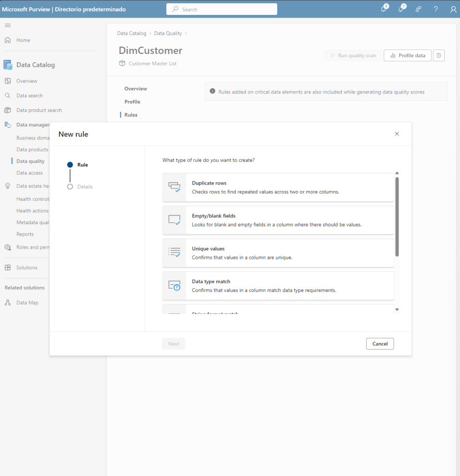Viewport: 460px width, 476px height.
Task: Click the Data type match rule icon
Action: point(174,286)
